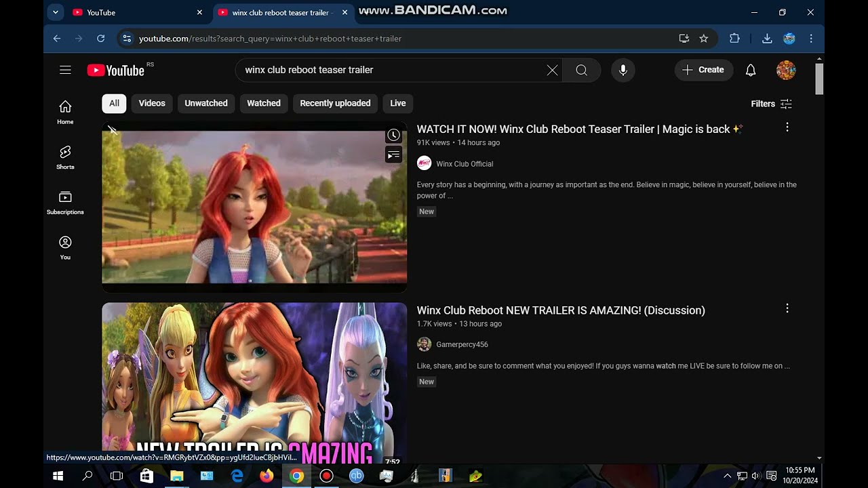868x488 pixels.
Task: Click the install app icon in address bar
Action: 684,39
